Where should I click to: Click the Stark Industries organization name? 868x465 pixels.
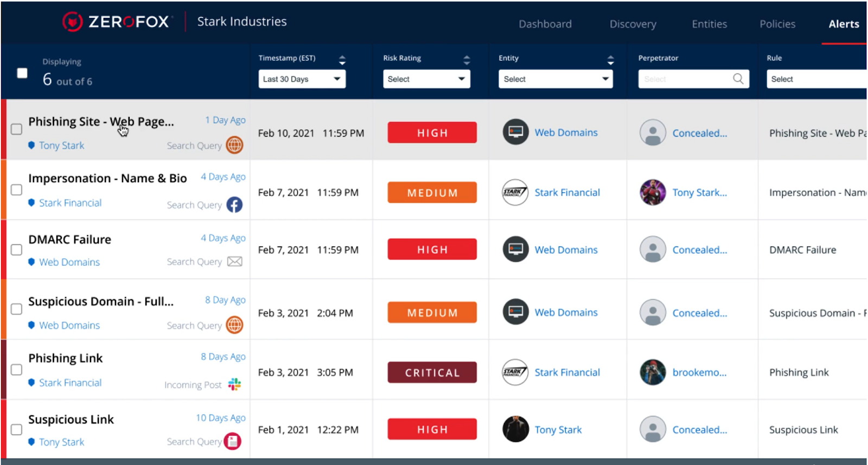pos(242,22)
